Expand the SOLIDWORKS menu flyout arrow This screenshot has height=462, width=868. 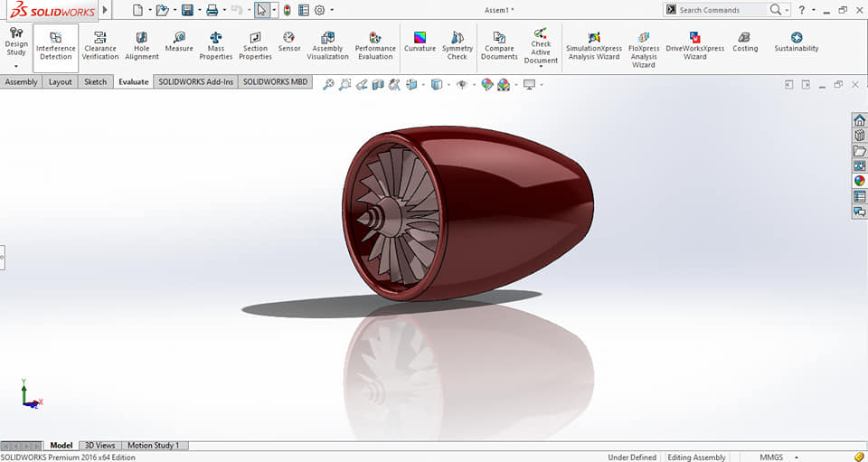pyautogui.click(x=105, y=10)
